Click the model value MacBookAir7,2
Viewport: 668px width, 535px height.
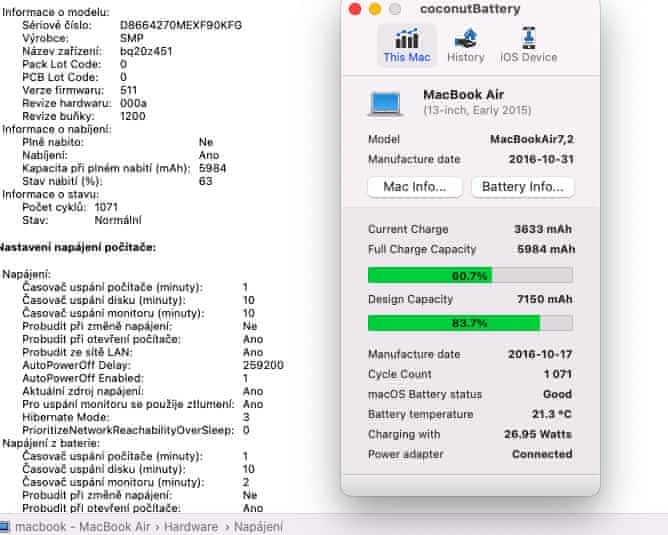click(532, 139)
